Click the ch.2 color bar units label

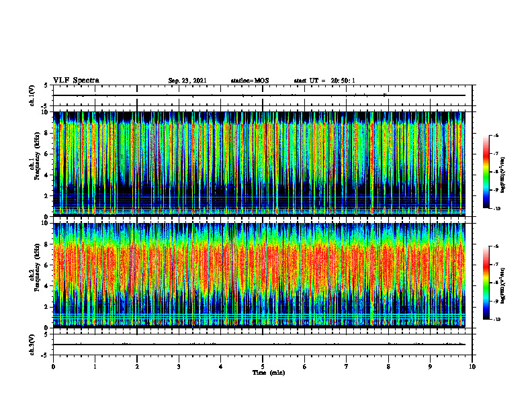[x=502, y=285]
